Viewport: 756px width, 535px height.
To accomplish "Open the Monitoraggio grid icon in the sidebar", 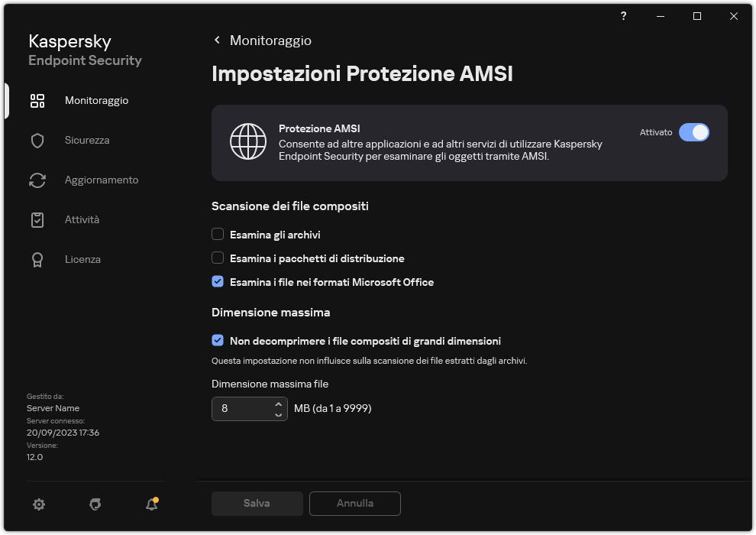I will [37, 100].
